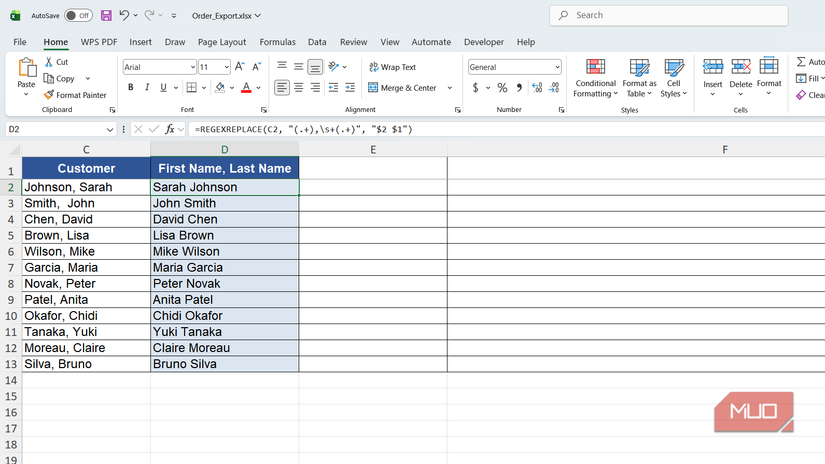The height and width of the screenshot is (464, 825).
Task: Click cell containing Okafor, Chidi
Action: point(86,316)
